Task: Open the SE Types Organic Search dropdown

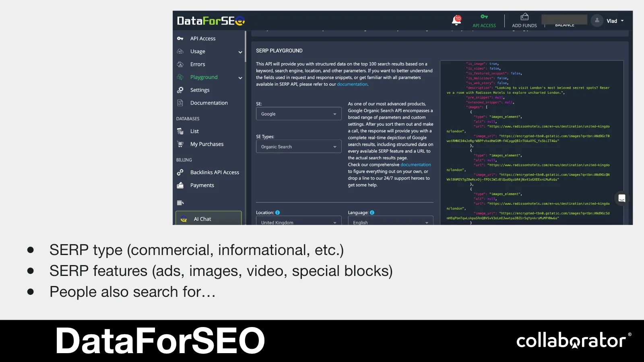Action: point(299,146)
